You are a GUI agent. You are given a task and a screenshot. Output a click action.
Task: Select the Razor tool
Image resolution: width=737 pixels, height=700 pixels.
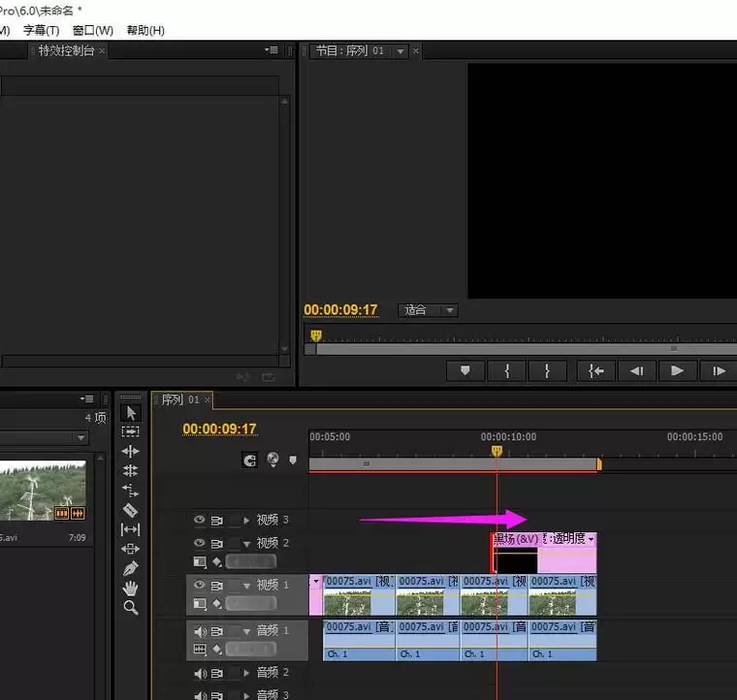[131, 510]
